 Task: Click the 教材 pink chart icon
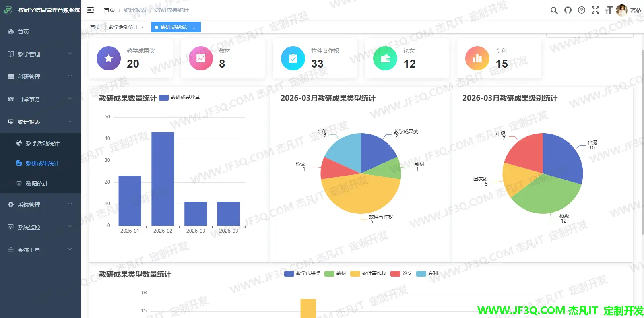point(201,58)
